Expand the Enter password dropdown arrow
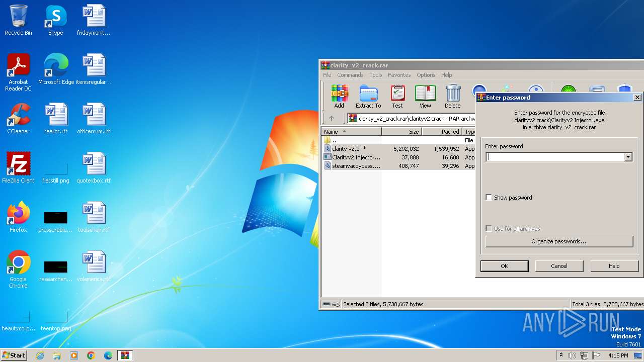The width and height of the screenshot is (644, 362). pos(628,157)
